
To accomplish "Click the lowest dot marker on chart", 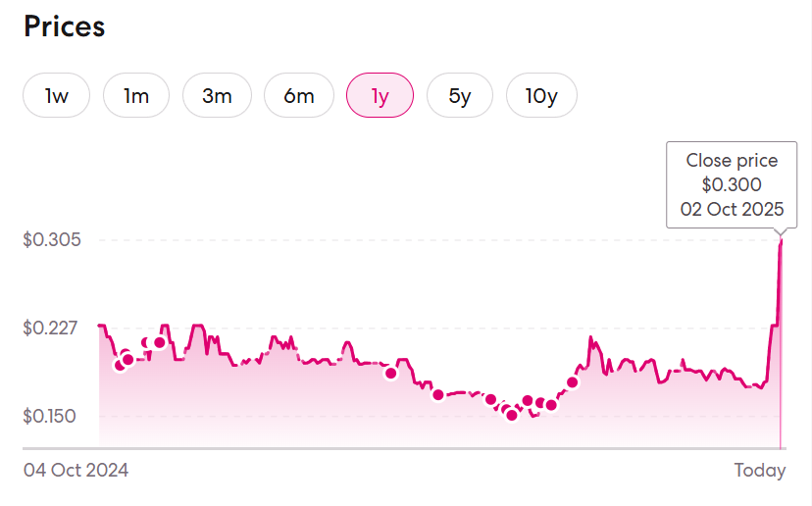I will click(511, 415).
